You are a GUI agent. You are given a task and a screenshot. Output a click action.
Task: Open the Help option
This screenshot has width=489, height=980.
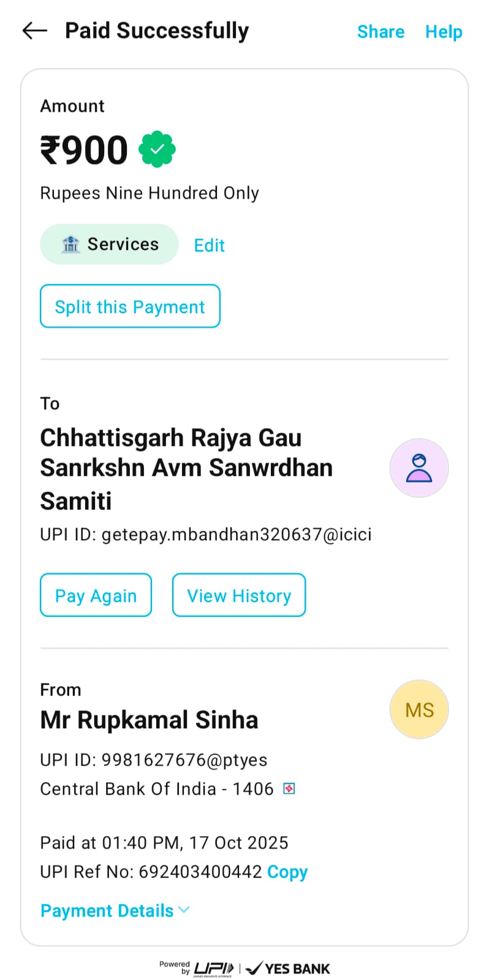444,32
